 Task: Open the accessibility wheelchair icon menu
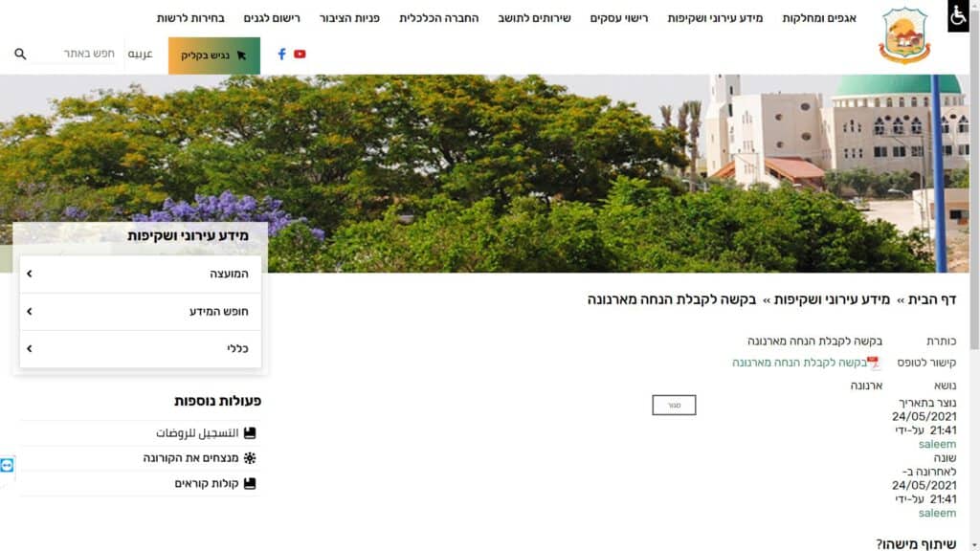pos(958,16)
